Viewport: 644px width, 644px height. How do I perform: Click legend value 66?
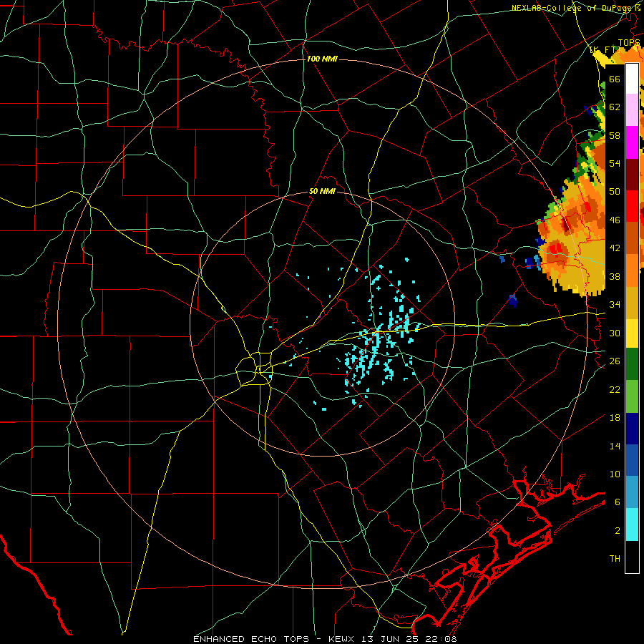(615, 79)
